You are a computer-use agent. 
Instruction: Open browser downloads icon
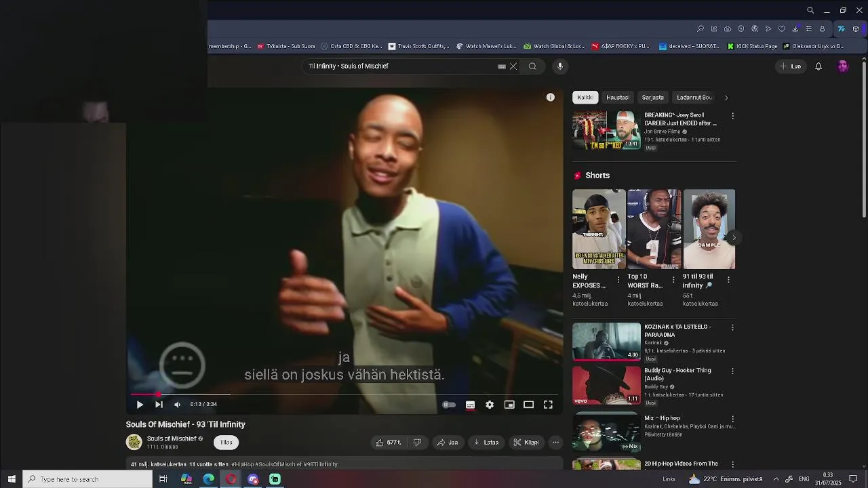coord(795,28)
